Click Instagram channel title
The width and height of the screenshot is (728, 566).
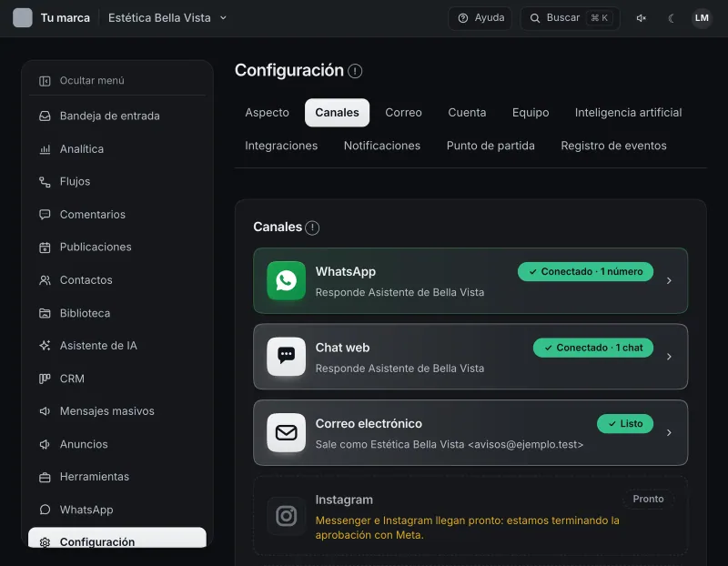pos(344,500)
